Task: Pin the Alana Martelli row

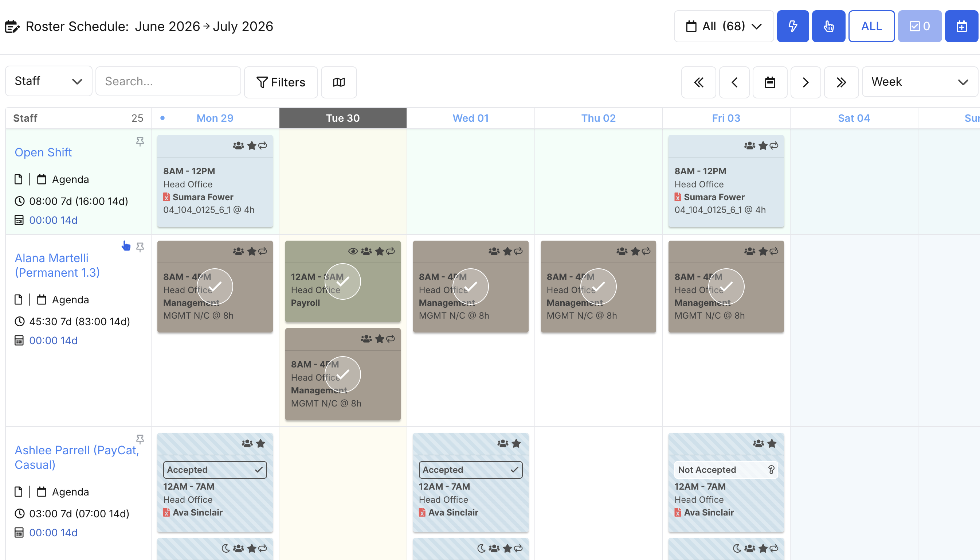Action: 140,247
